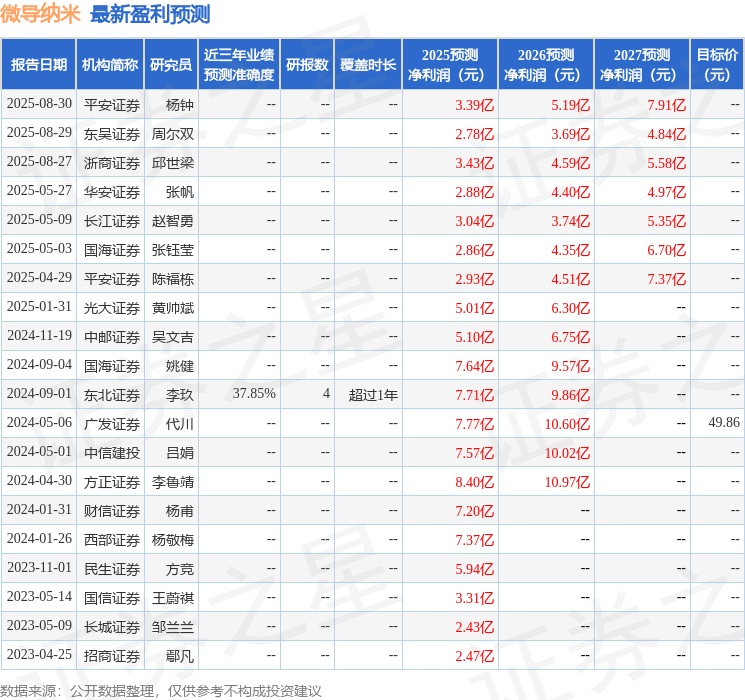Sort by the 报告日期 column header
Screen dimensions: 745x700
39,64
